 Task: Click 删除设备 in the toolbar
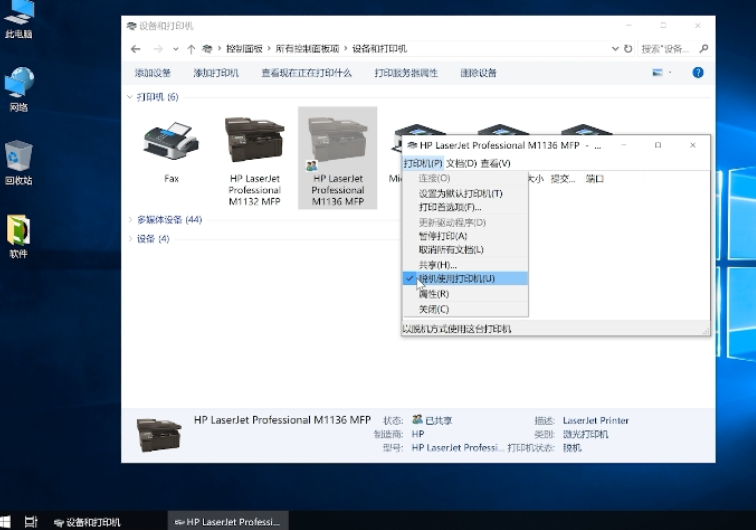click(x=478, y=73)
